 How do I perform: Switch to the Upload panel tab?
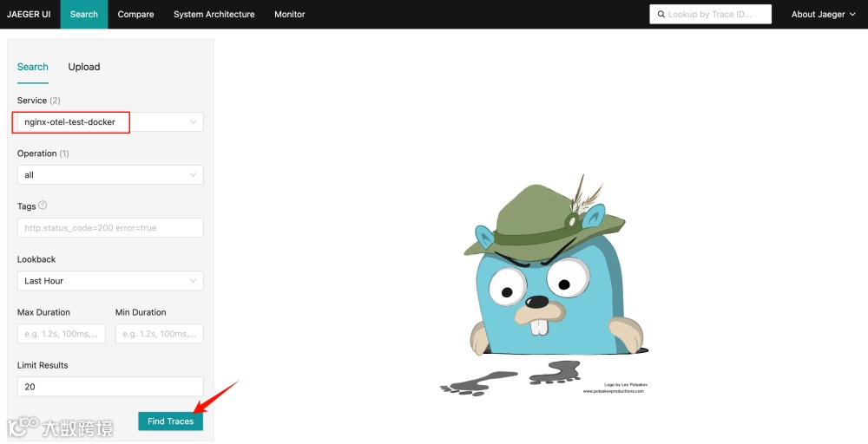pos(84,67)
